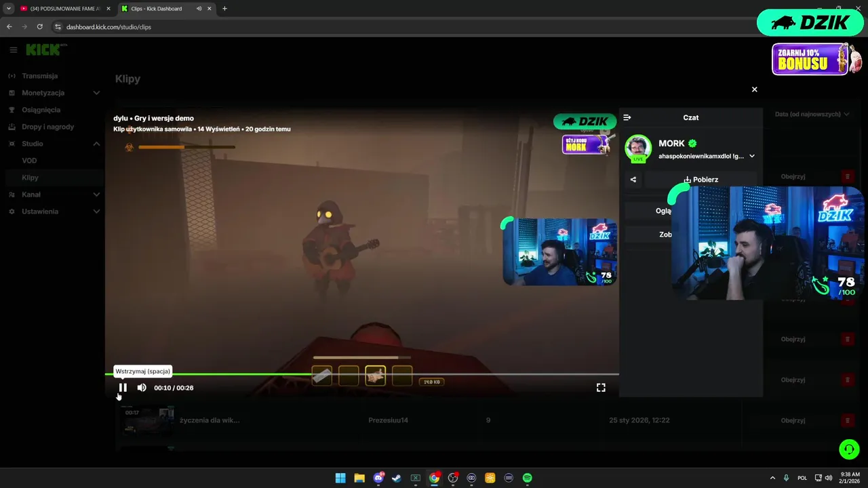Click the dyłu • Gry i wersje demo title
Screen dimensions: 868x488
click(153, 118)
